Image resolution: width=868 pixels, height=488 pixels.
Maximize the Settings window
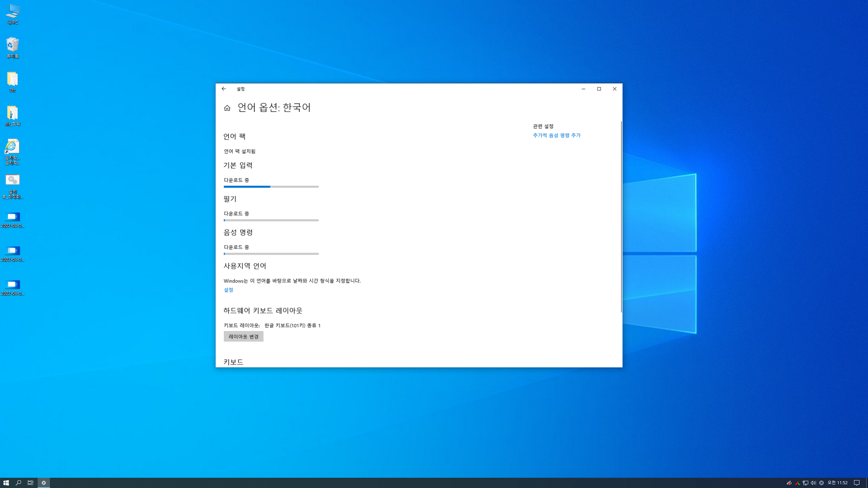[x=599, y=89]
